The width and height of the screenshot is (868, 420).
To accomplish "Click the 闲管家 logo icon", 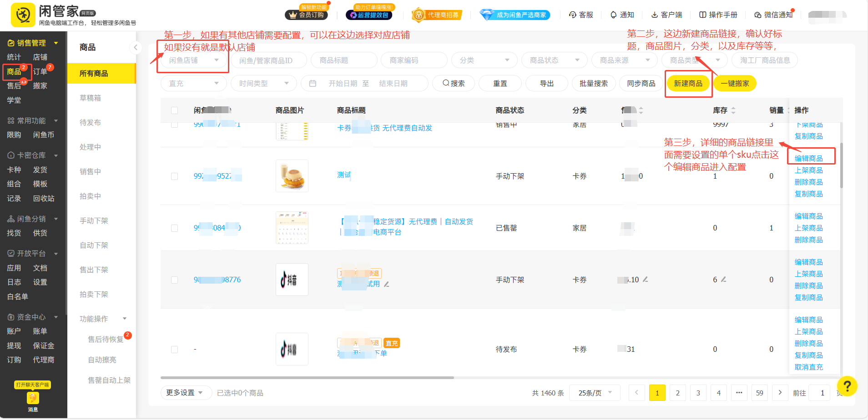I will pyautogui.click(x=23, y=15).
